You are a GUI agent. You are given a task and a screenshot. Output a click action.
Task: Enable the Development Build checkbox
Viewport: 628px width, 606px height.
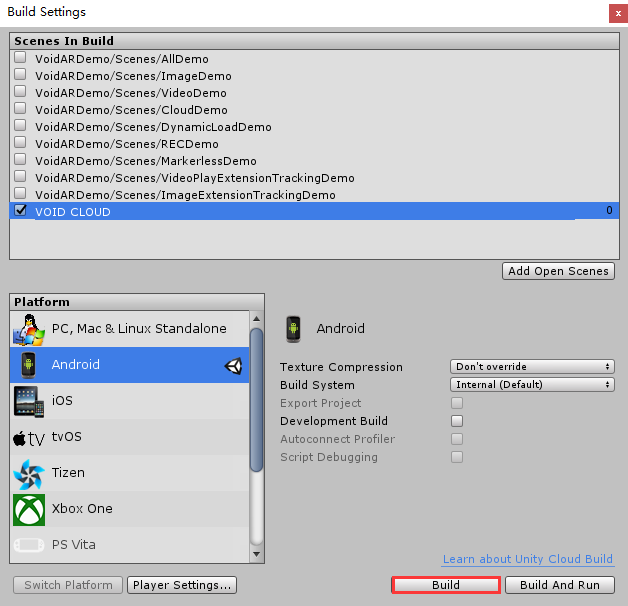point(457,421)
